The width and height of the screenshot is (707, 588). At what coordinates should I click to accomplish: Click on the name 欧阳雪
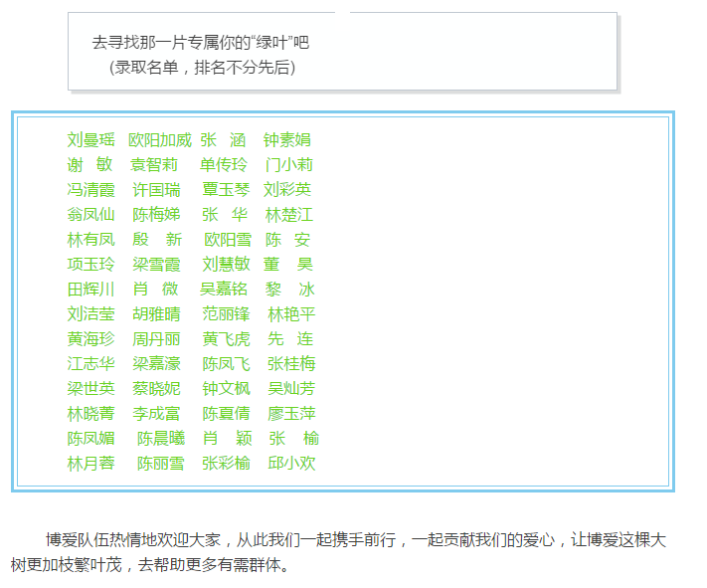(x=228, y=239)
